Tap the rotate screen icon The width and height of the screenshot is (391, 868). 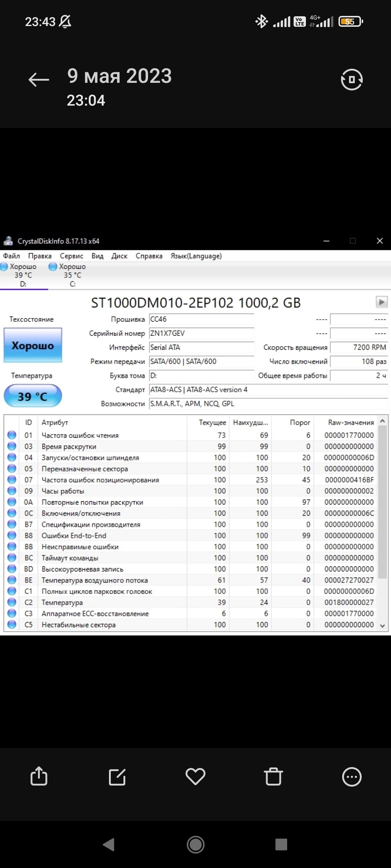coord(352,80)
